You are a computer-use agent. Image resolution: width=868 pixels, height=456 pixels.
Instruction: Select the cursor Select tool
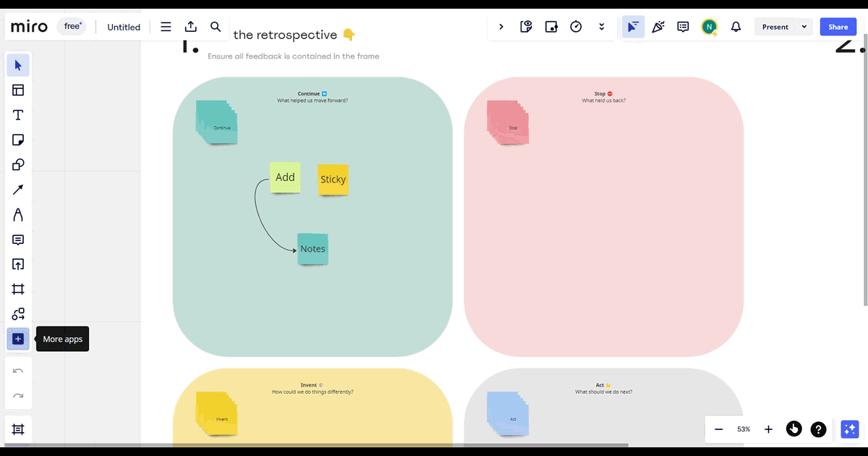pos(18,66)
